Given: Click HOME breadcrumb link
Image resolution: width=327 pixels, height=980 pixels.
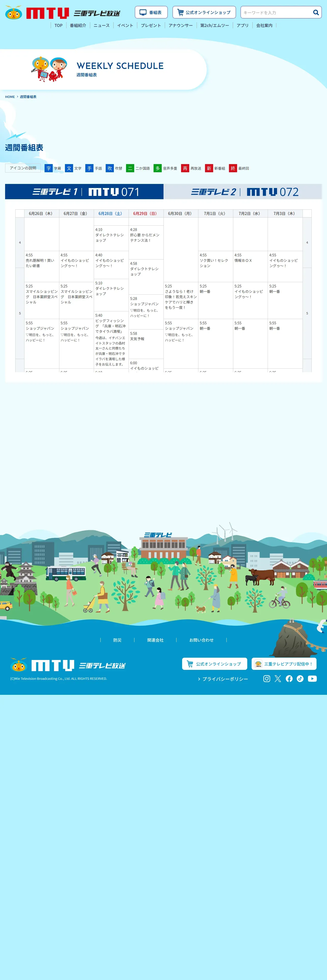Looking at the screenshot, I should (10, 97).
